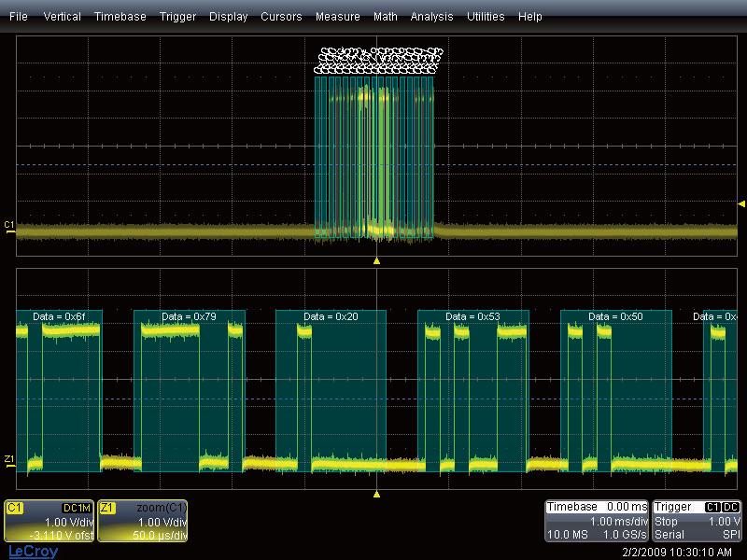Click the C1 ground level marker icon

[x=9, y=225]
